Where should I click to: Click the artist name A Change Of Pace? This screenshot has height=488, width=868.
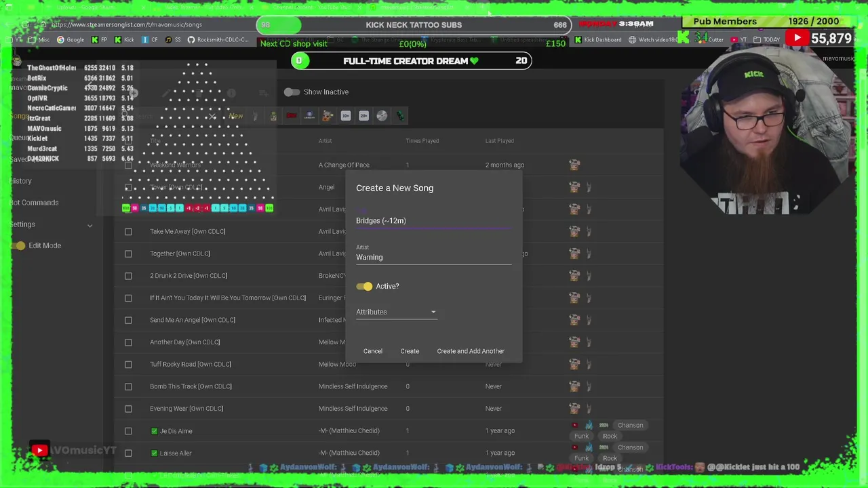344,165
